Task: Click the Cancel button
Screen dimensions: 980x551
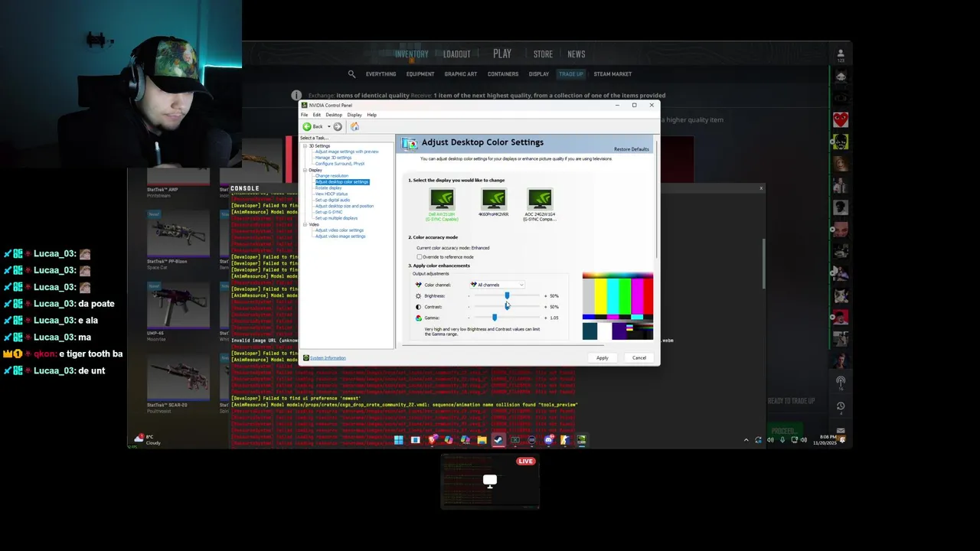Action: tap(639, 357)
